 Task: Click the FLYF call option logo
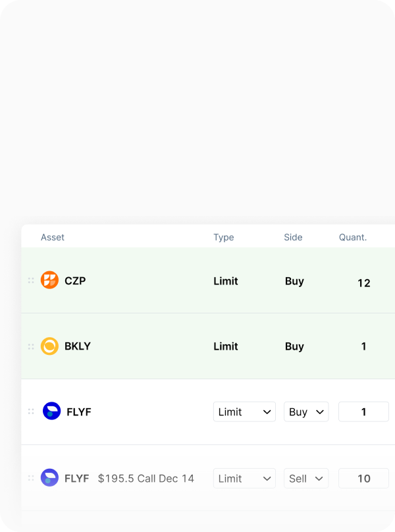tap(49, 478)
